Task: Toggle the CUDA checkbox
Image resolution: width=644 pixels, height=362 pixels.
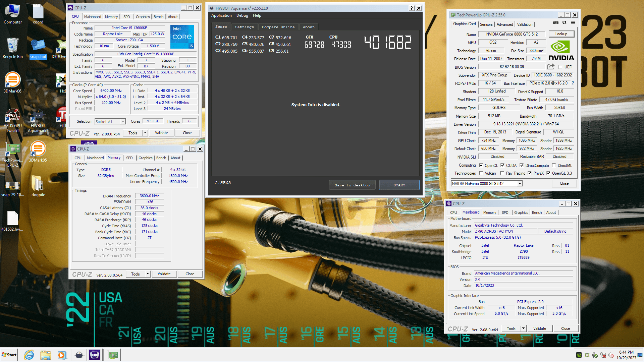Action: pos(502,165)
